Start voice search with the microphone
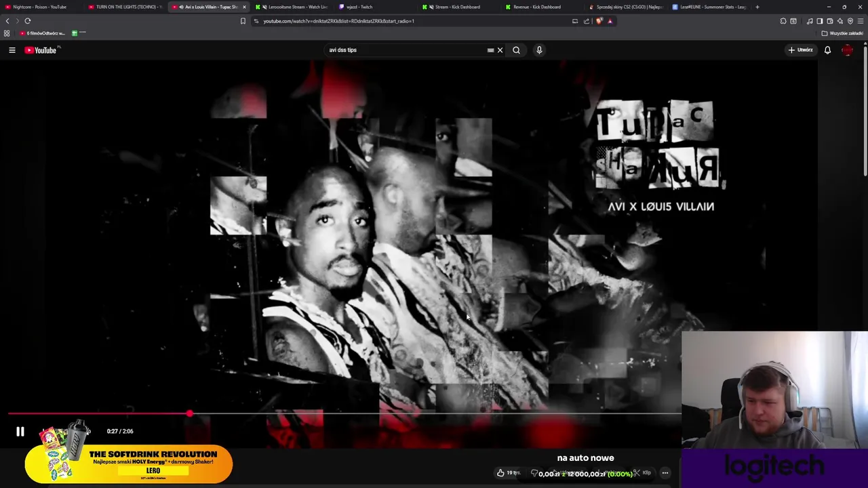 pyautogui.click(x=539, y=50)
